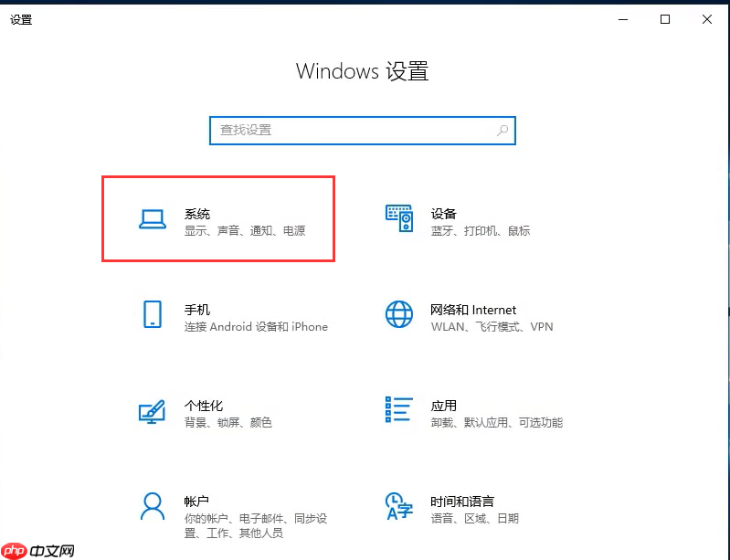Focus the 查找设置 search box
730x560 pixels.
click(x=362, y=131)
